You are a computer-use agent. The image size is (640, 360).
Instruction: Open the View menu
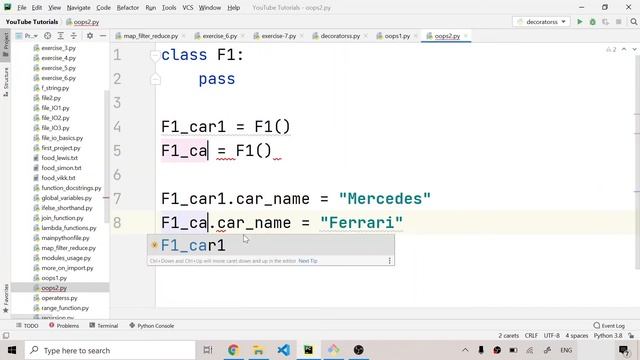pos(54,7)
